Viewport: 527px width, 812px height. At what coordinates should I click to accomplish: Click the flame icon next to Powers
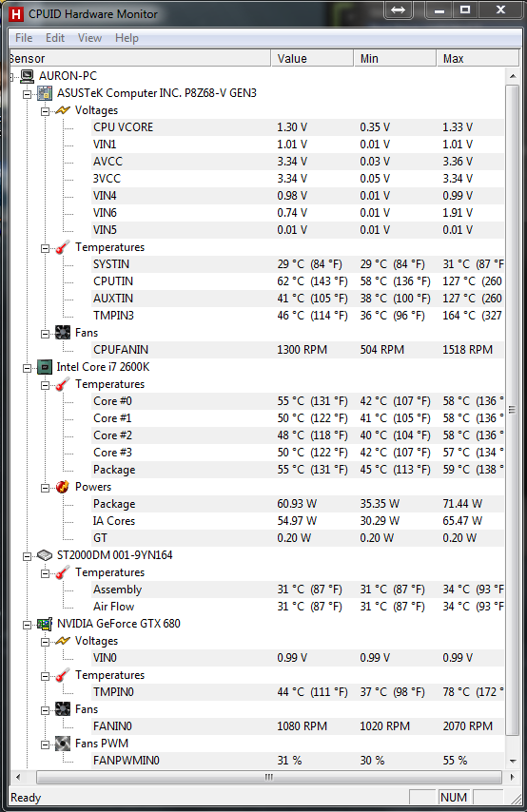pos(63,487)
